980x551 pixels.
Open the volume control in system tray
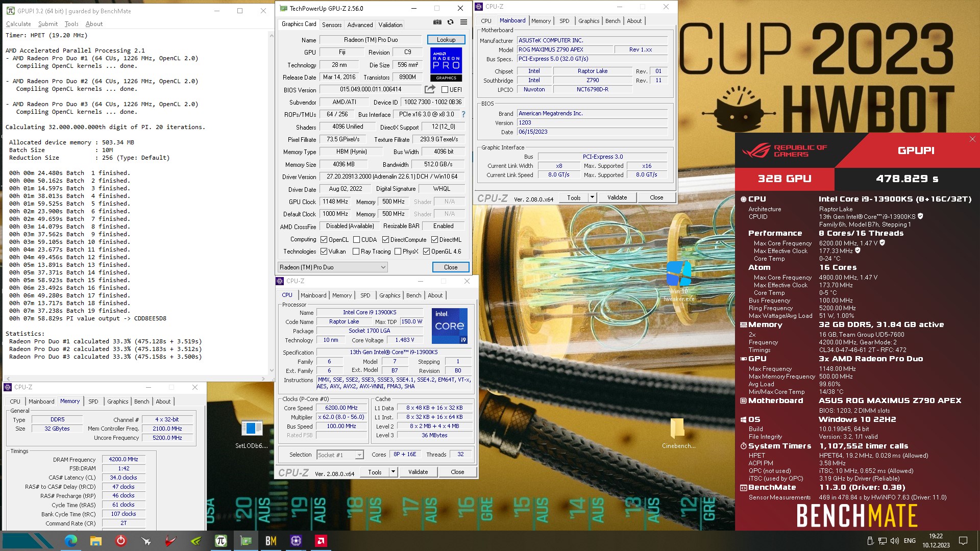pyautogui.click(x=895, y=541)
